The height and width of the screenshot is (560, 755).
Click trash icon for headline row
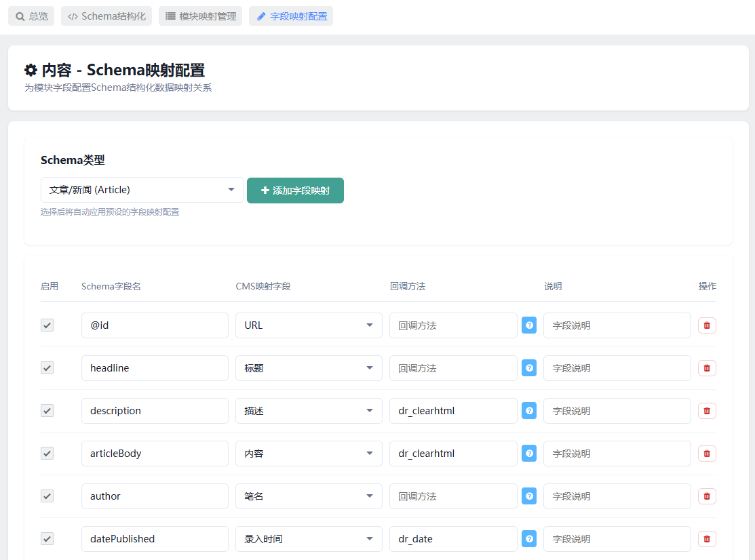707,368
